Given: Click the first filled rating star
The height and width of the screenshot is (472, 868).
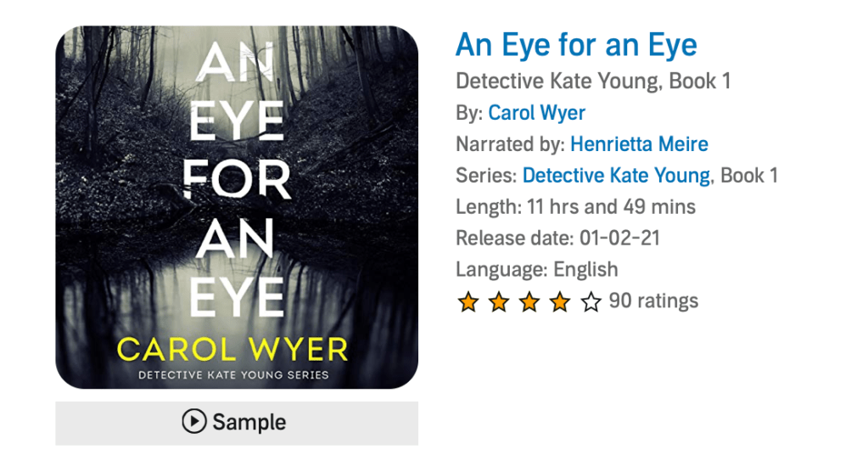Looking at the screenshot, I should tap(468, 301).
